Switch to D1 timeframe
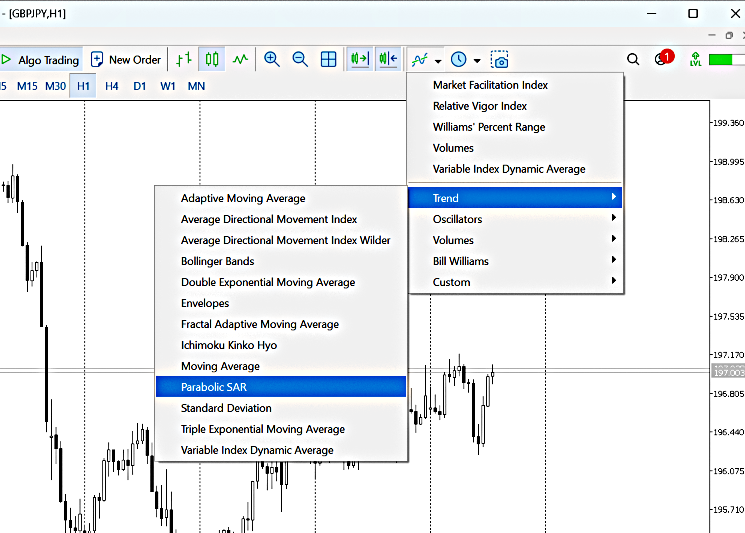745x533 pixels. click(140, 86)
